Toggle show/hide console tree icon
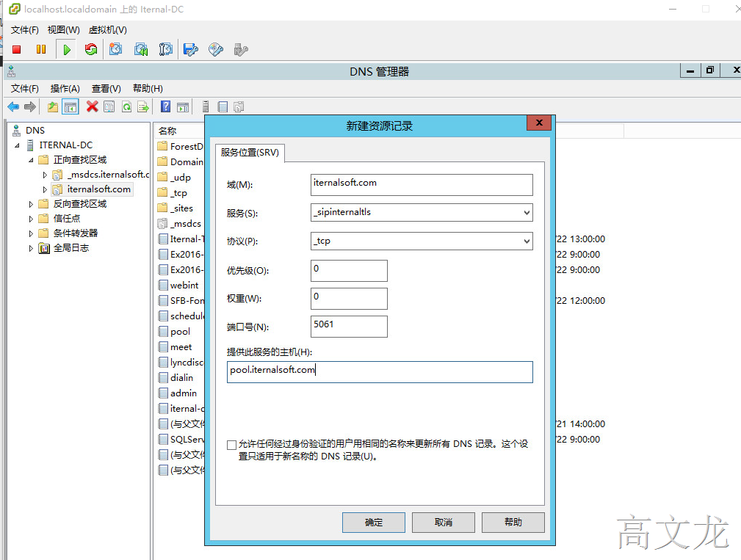This screenshot has width=741, height=560. point(71,106)
